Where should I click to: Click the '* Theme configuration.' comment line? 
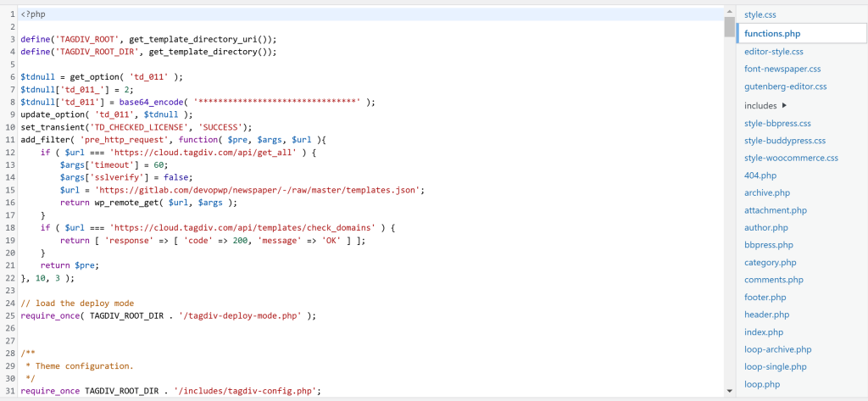pyautogui.click(x=80, y=366)
